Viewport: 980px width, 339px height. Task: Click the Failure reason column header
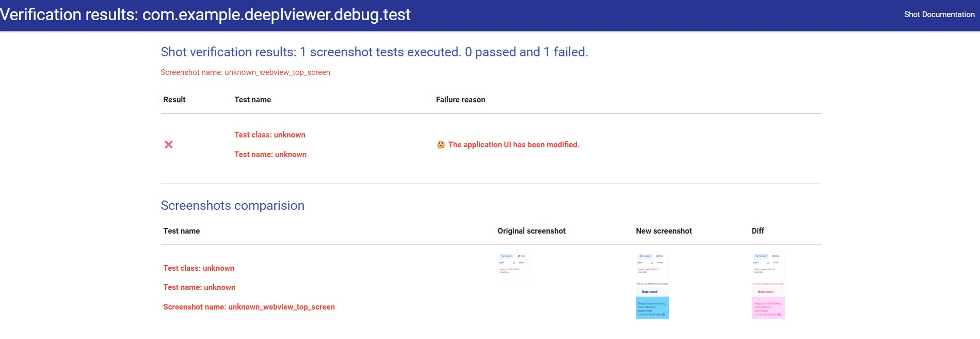coord(460,100)
